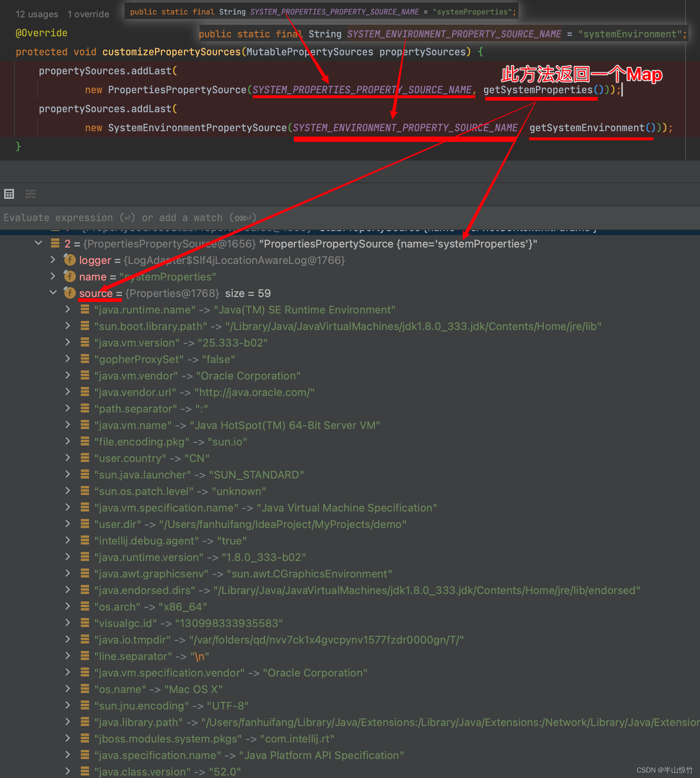Select the user.dir property row value

click(283, 524)
